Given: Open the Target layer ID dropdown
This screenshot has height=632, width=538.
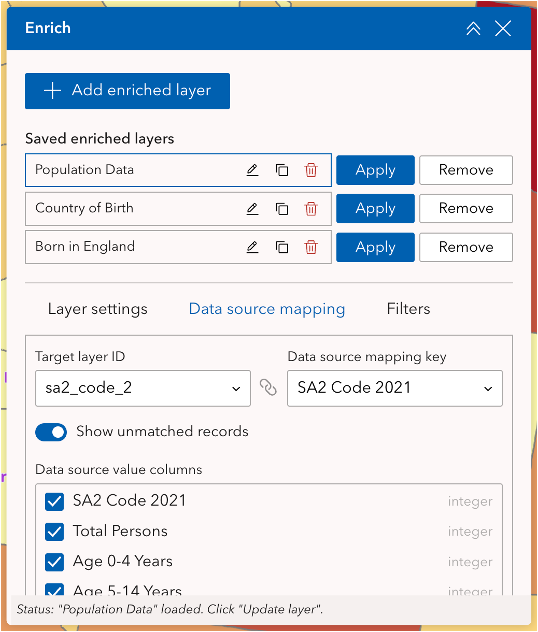Looking at the screenshot, I should pos(143,389).
